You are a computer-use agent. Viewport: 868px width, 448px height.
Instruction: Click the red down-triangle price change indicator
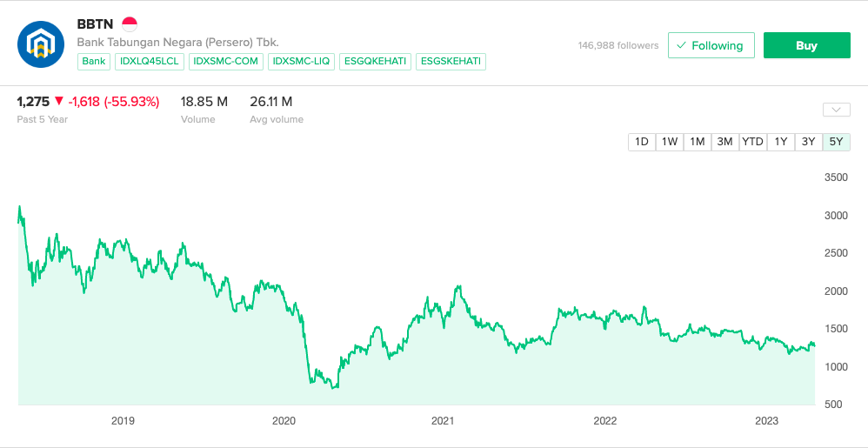pos(59,101)
